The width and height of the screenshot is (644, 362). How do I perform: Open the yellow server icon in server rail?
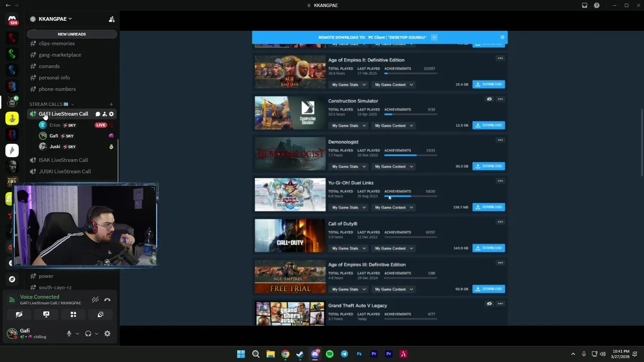(12, 118)
